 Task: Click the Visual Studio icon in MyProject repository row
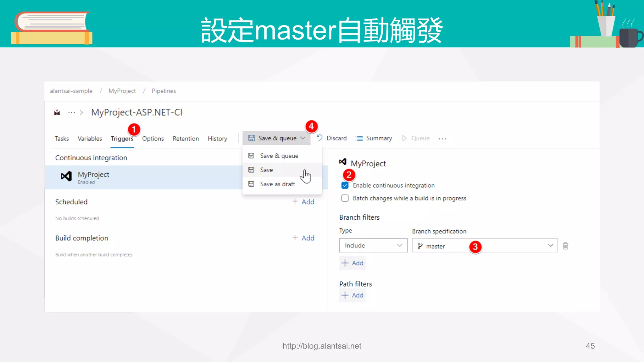(x=66, y=176)
